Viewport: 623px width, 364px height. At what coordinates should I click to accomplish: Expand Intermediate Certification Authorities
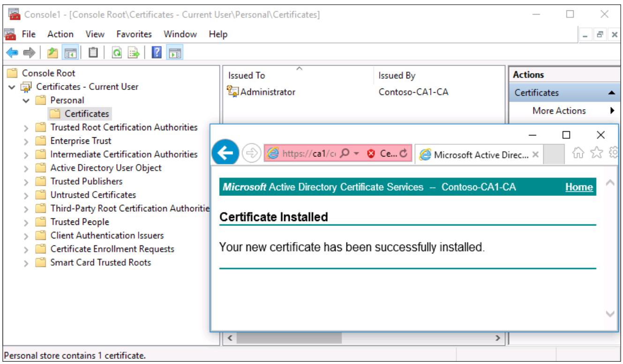click(x=27, y=155)
